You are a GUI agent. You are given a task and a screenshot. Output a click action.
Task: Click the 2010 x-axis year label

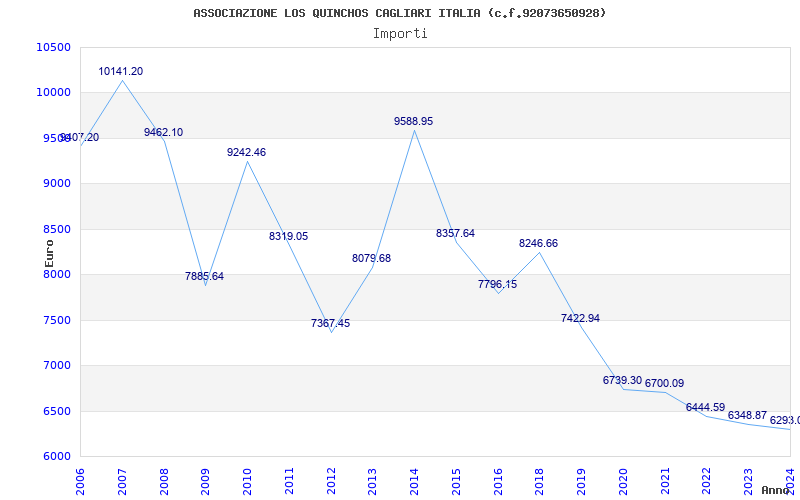[x=247, y=481]
